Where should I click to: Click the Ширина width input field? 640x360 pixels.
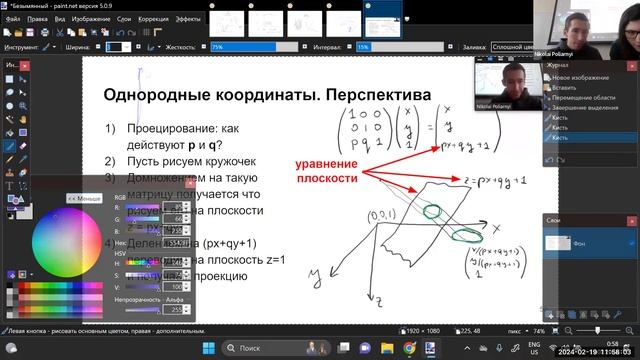click(114, 47)
